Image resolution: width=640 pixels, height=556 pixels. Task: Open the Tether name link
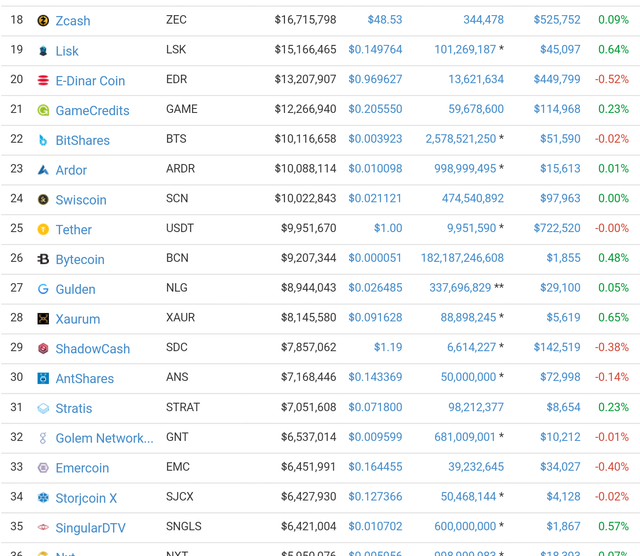click(73, 230)
